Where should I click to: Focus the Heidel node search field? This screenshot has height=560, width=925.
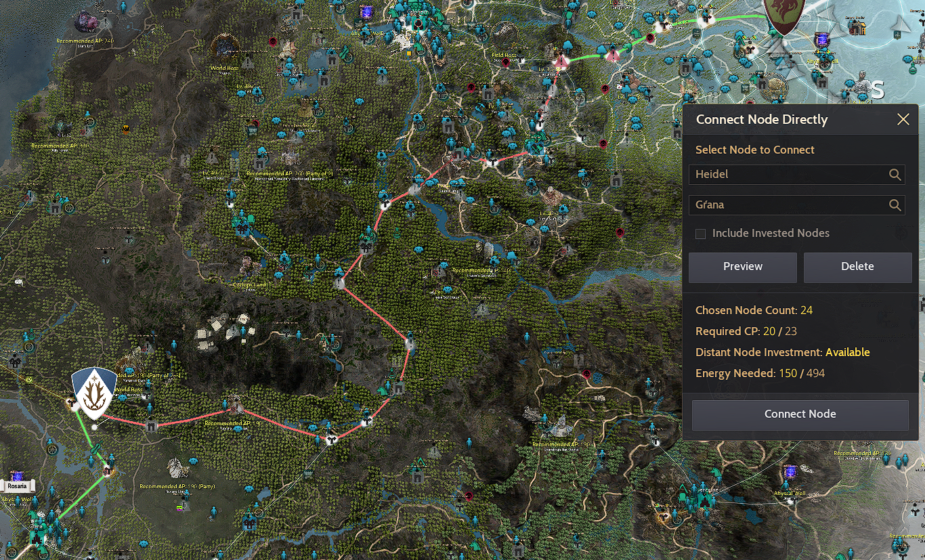point(797,175)
